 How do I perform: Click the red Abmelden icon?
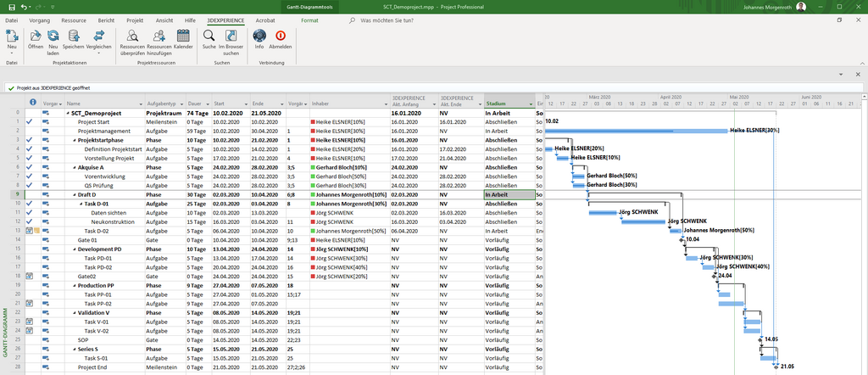pyautogui.click(x=280, y=36)
